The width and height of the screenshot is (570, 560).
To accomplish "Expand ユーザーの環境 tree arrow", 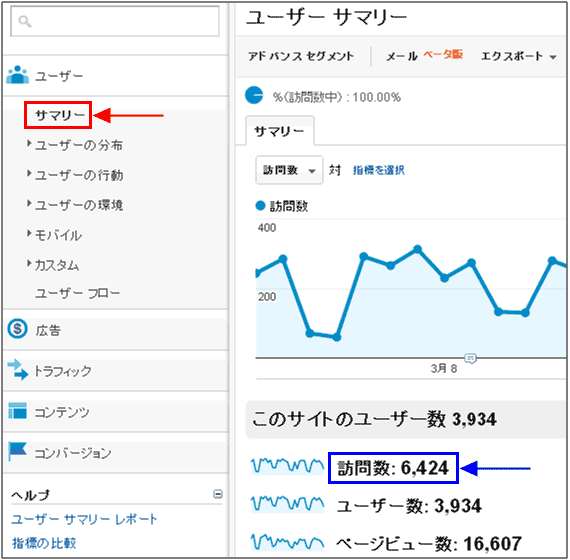I will 29,203.
